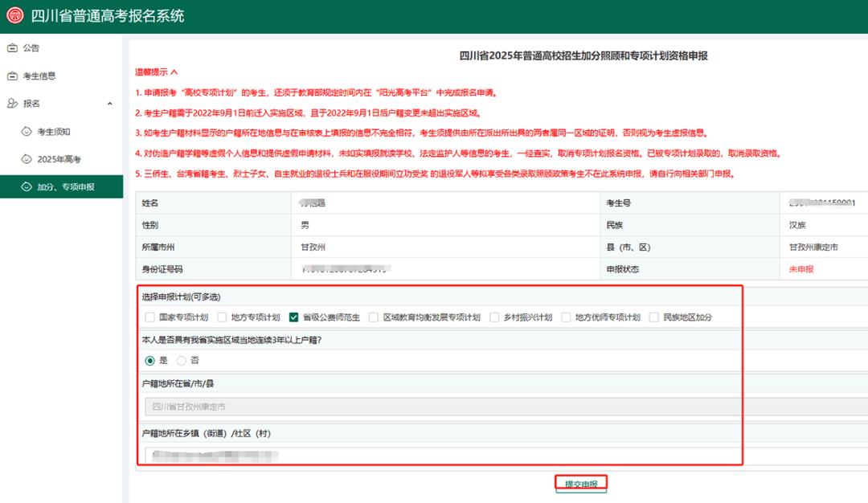Open the 公告 menu item
Viewport: 868px width, 503px height.
click(31, 48)
